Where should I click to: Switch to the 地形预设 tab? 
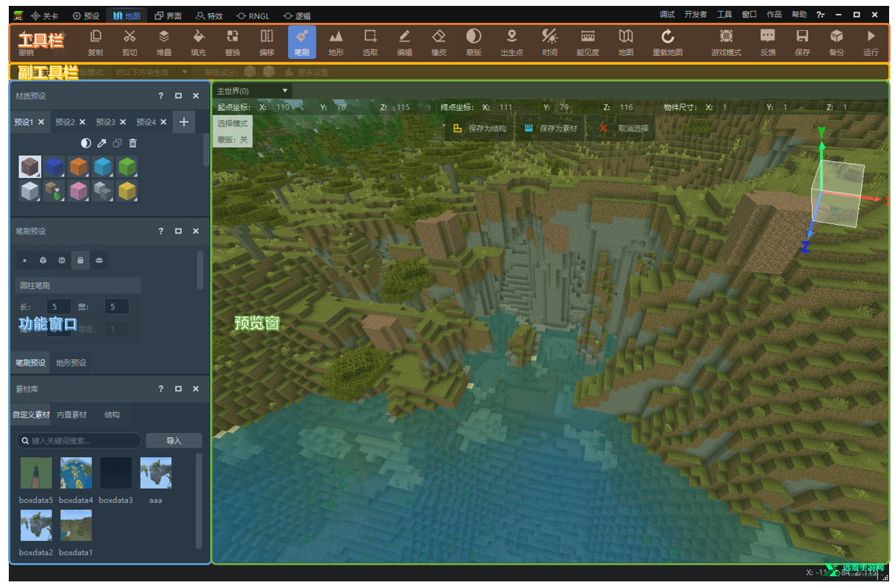tap(71, 362)
